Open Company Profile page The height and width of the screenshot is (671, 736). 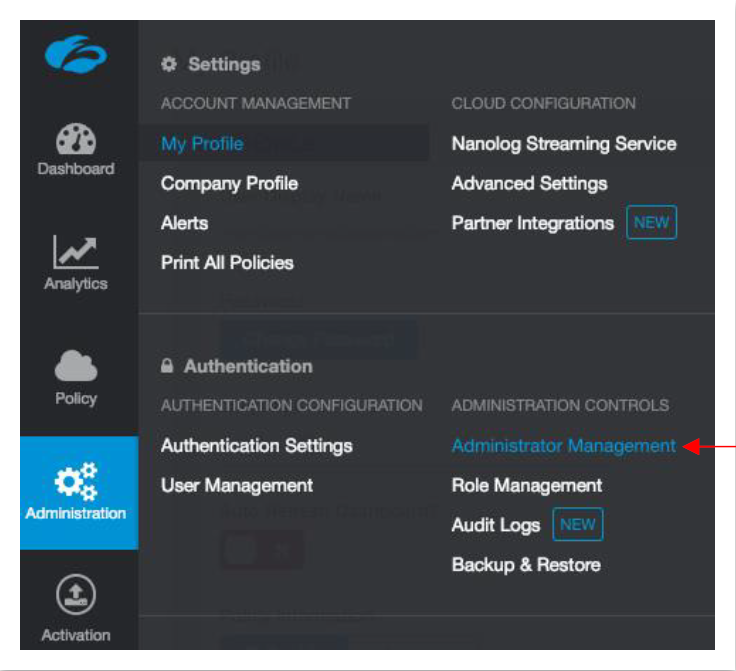[x=229, y=184]
